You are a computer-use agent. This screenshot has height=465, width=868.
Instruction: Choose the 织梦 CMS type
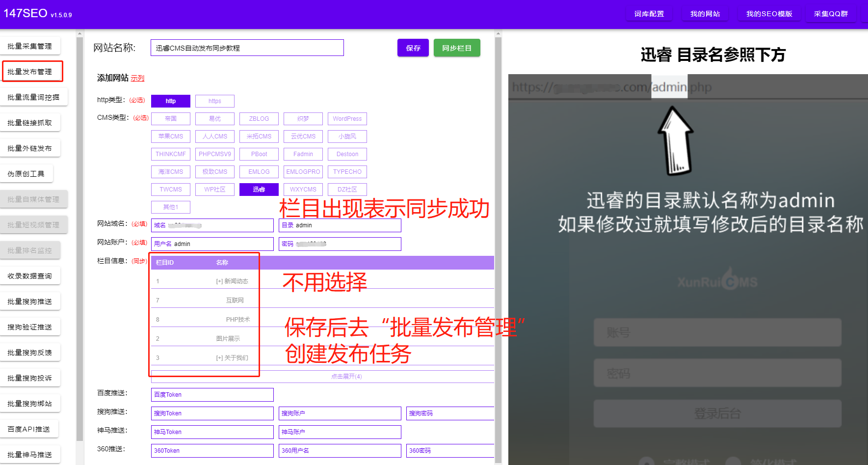(x=303, y=119)
